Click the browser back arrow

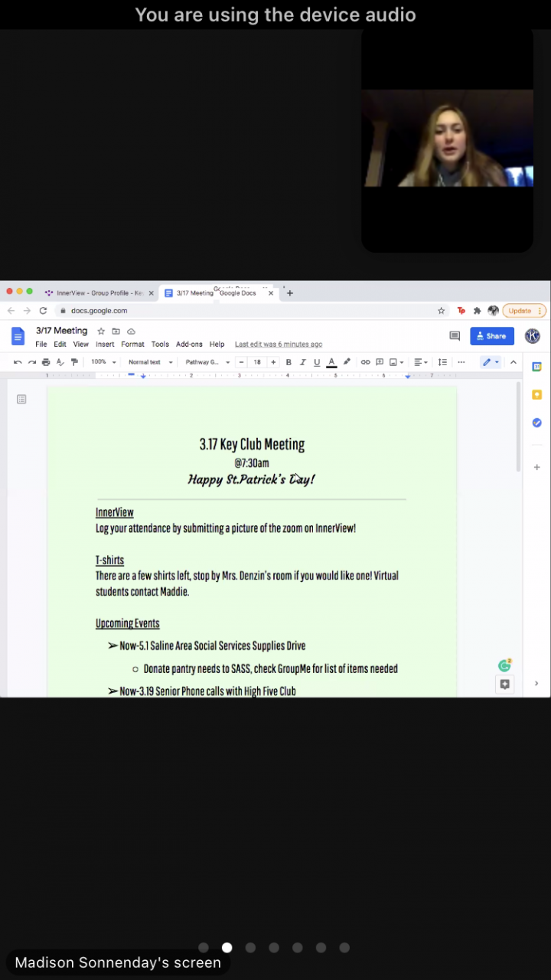coord(11,311)
